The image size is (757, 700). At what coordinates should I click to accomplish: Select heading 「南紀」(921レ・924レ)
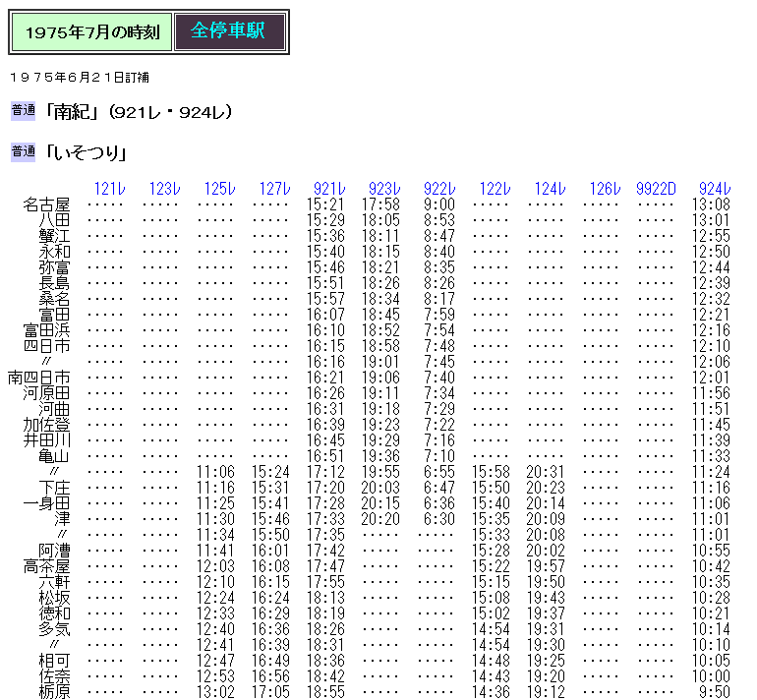click(138, 112)
